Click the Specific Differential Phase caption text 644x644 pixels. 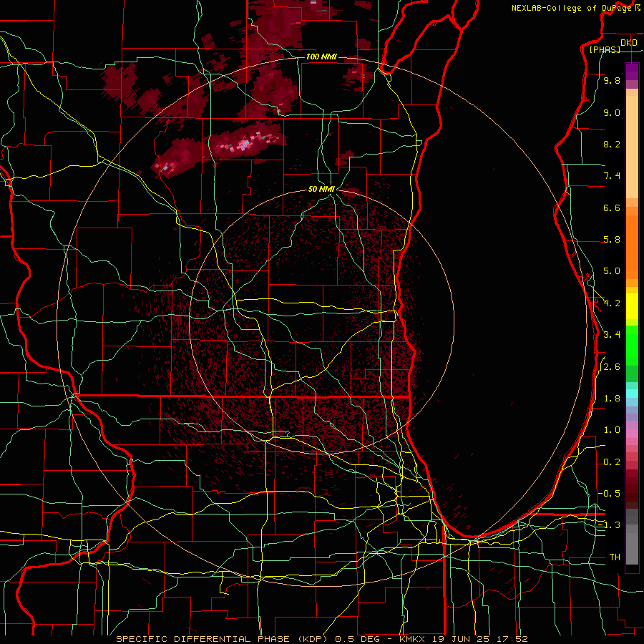tap(322, 639)
